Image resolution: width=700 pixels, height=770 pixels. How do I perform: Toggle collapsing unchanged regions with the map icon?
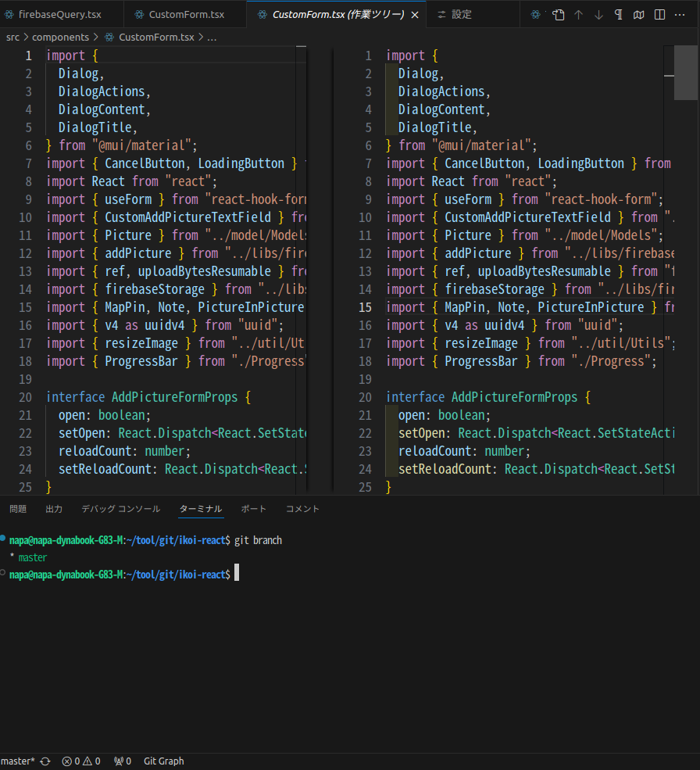click(638, 15)
